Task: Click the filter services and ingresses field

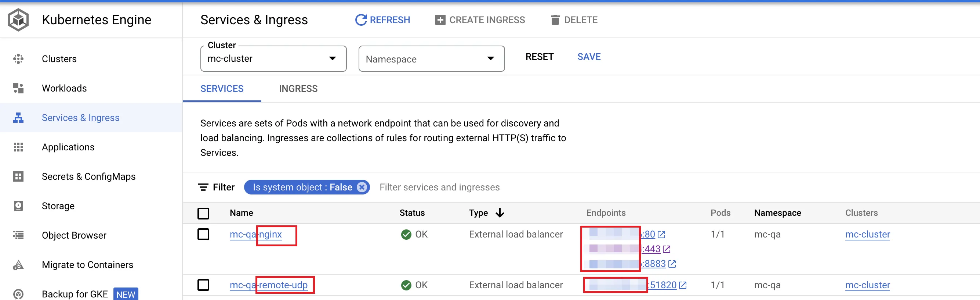Action: click(439, 187)
